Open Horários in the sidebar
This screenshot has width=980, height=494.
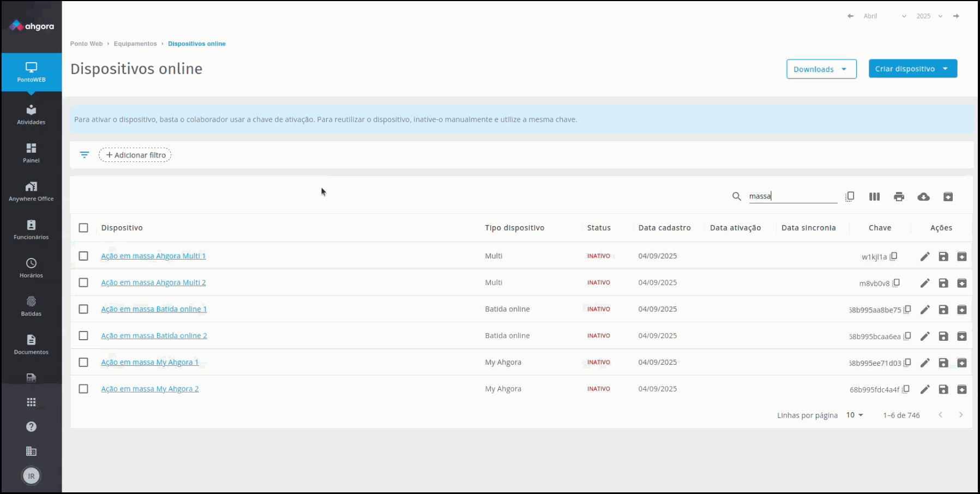tap(31, 268)
